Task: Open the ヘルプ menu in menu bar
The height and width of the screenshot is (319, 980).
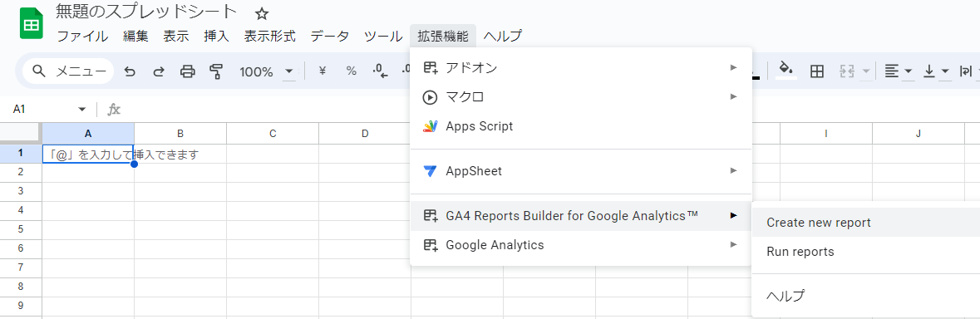Action: coord(503,37)
